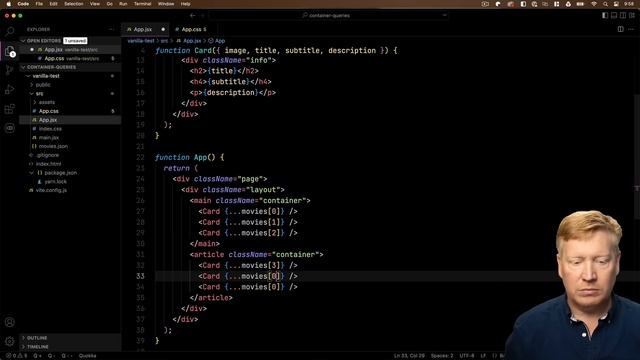This screenshot has width=640, height=360.
Task: Open the Apple menu
Action: tap(8, 4)
